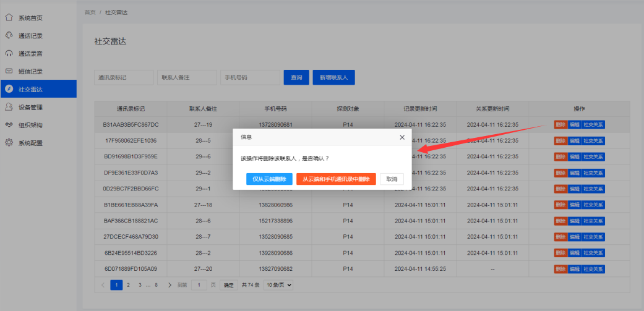The width and height of the screenshot is (644, 311).
Task: Click the 通话录音 headphone icon
Action: tap(9, 54)
